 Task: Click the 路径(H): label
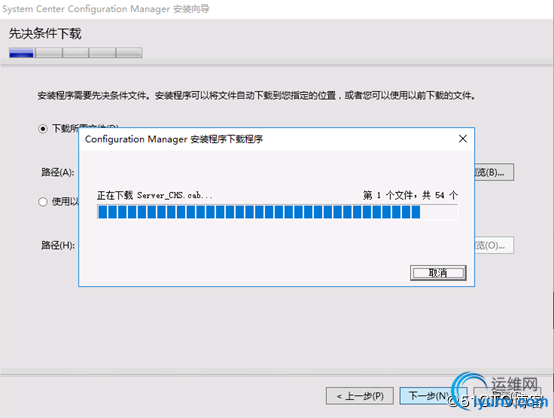point(58,245)
